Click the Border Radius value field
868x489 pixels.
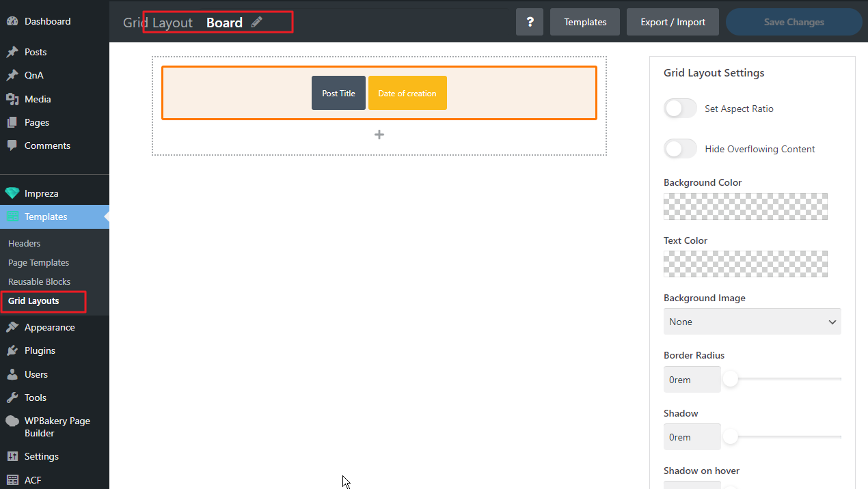(x=692, y=379)
